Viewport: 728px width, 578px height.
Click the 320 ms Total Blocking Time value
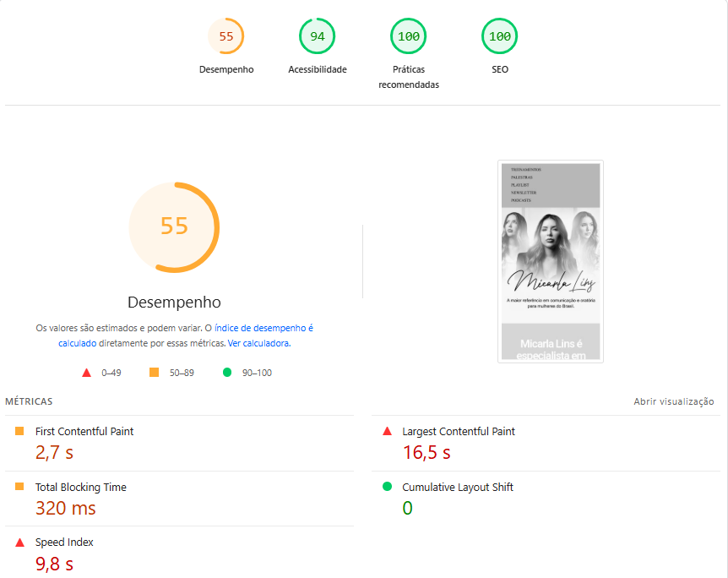pos(65,509)
